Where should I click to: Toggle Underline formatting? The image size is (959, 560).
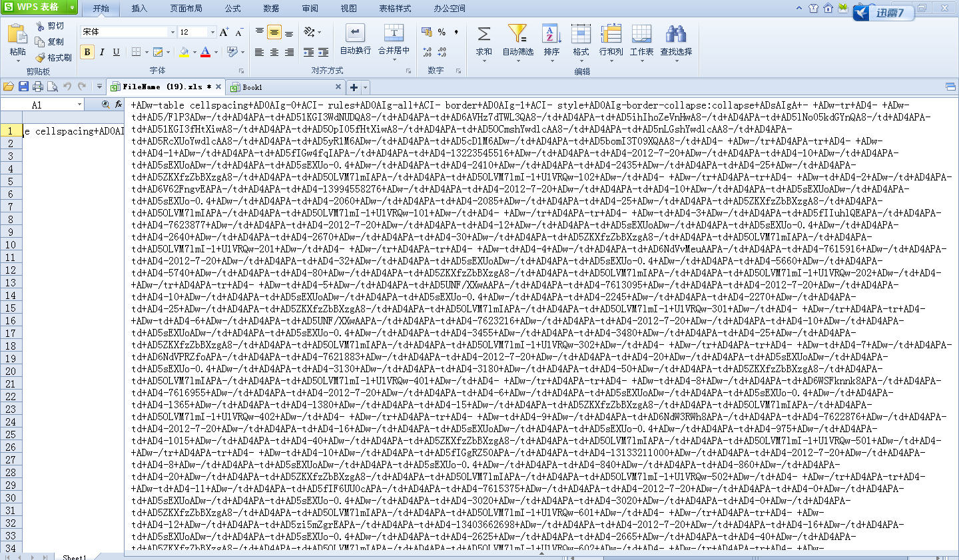click(117, 52)
